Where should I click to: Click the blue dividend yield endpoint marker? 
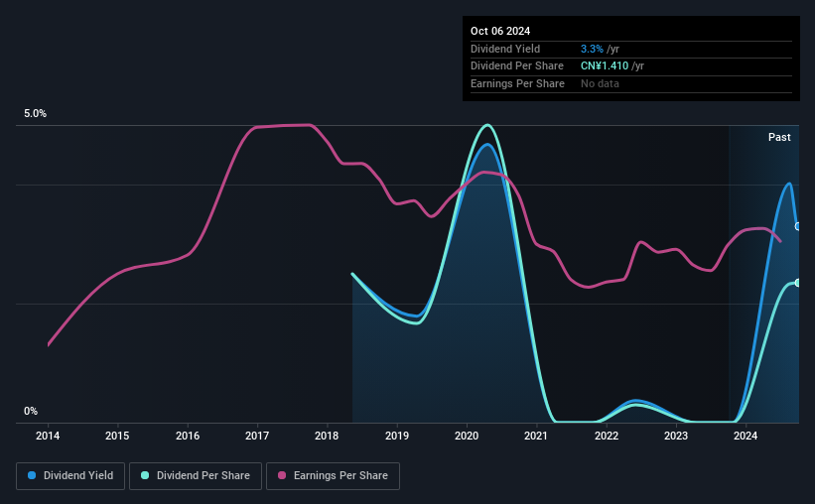[797, 226]
